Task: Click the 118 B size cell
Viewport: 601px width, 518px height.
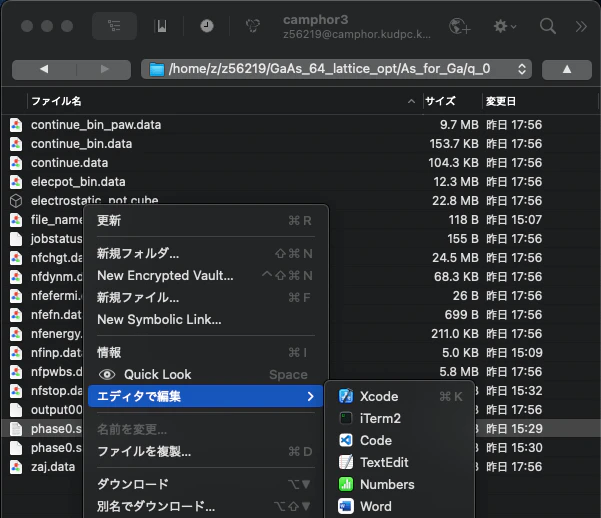Action: coord(463,220)
